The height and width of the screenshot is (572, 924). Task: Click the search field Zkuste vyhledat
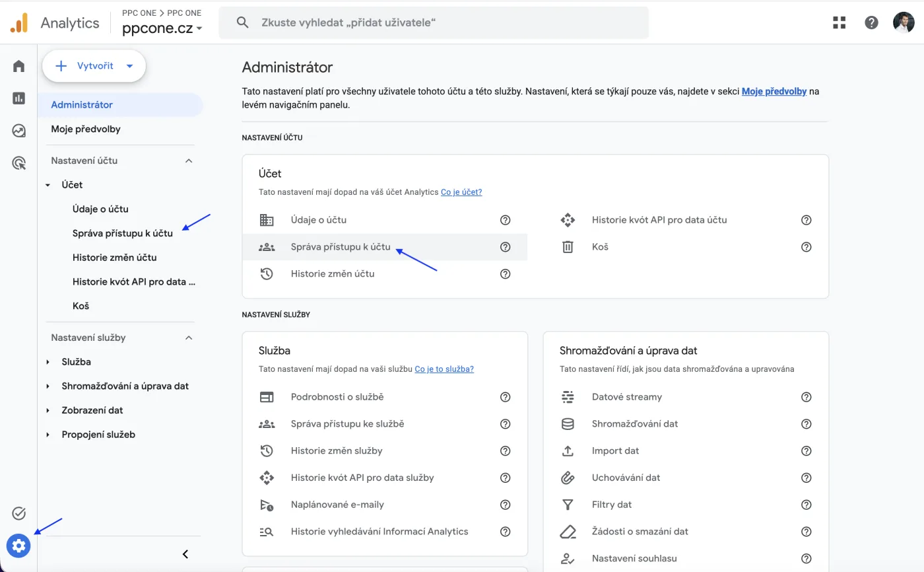point(434,22)
